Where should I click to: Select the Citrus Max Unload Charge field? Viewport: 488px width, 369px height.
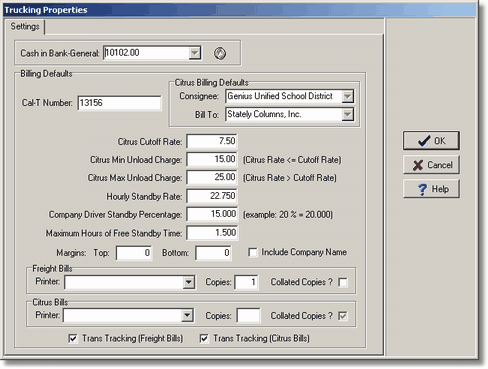coord(212,177)
